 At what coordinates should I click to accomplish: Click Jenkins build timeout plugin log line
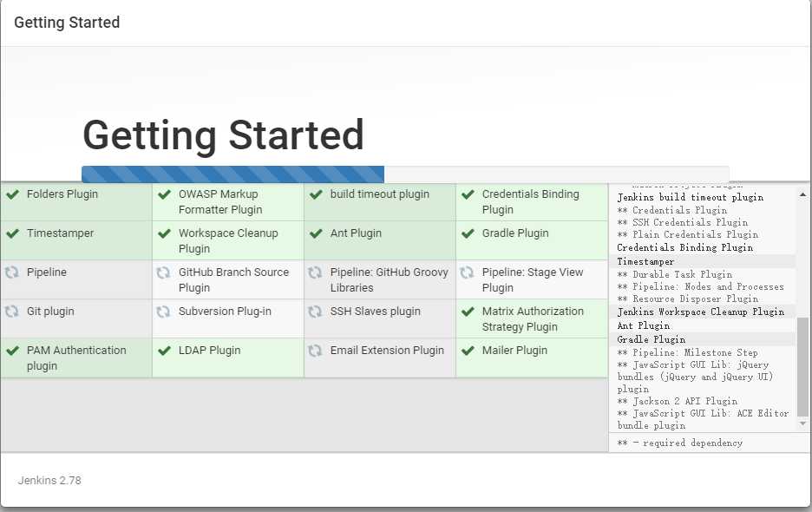(x=691, y=198)
